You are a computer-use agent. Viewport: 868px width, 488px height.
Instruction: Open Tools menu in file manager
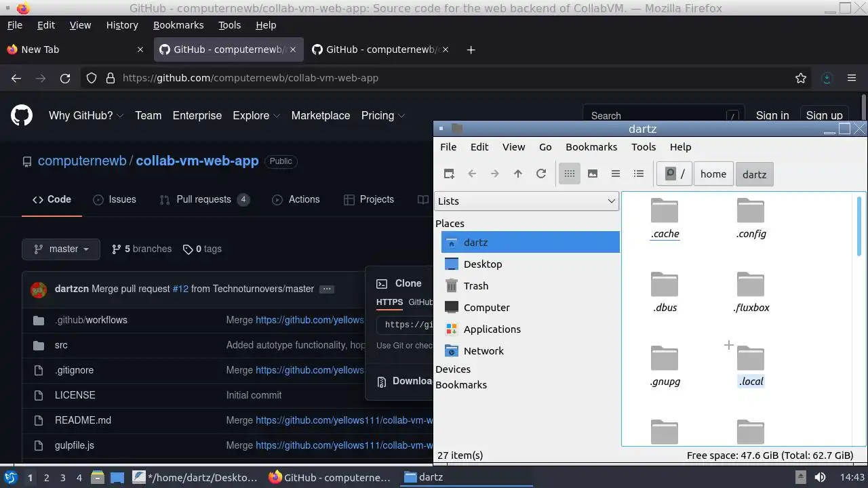[x=644, y=147]
